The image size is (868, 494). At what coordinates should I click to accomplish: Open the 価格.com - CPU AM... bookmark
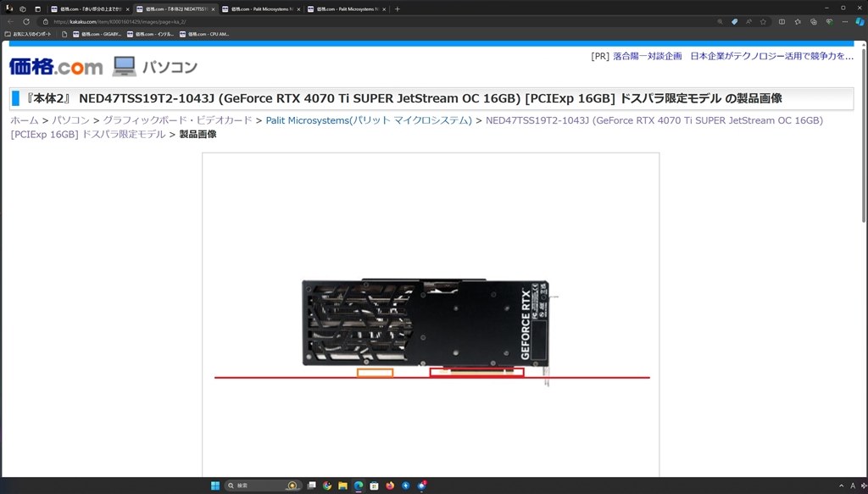click(204, 34)
